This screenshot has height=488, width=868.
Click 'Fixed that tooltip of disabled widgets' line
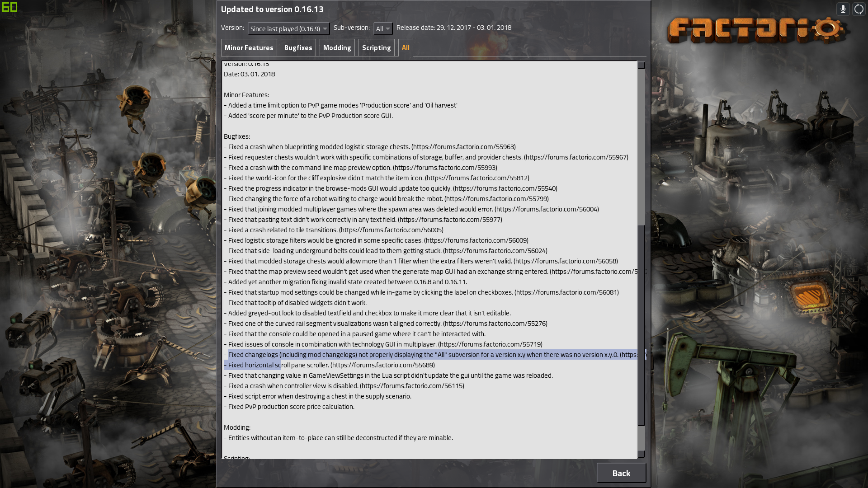click(x=295, y=303)
